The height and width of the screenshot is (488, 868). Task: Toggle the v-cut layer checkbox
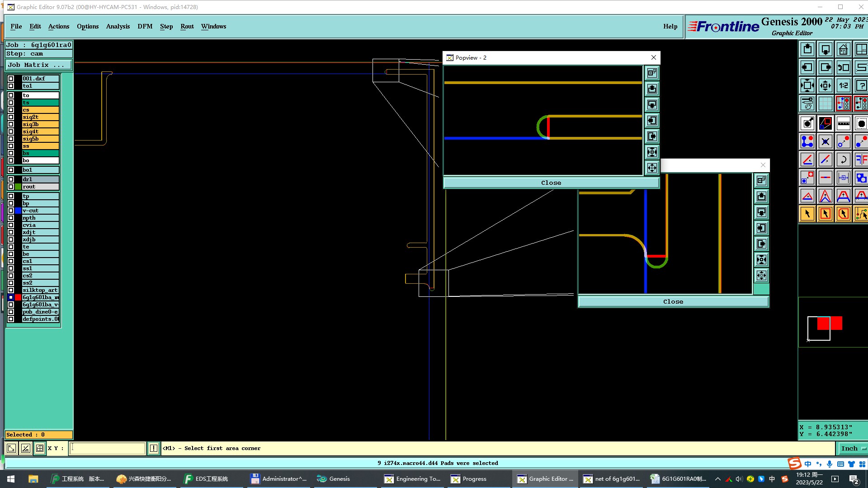[x=11, y=211]
